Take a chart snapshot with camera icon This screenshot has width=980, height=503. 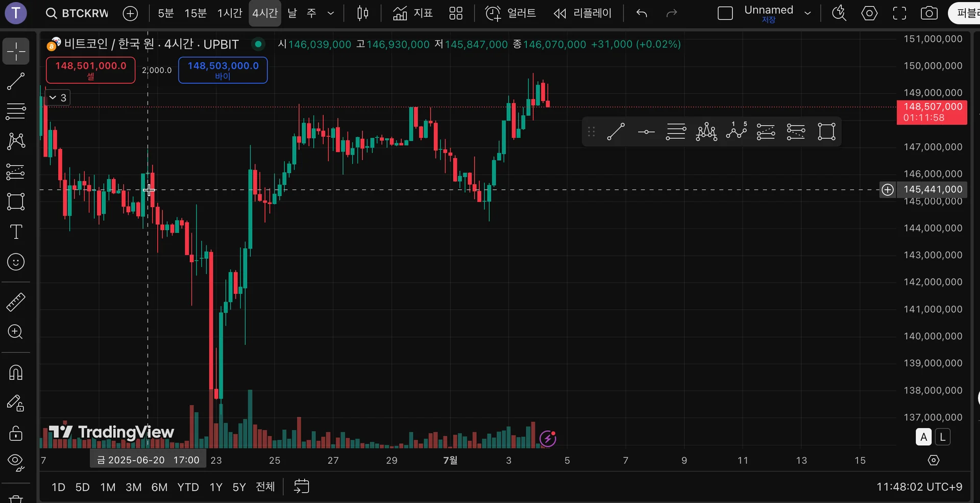[929, 13]
